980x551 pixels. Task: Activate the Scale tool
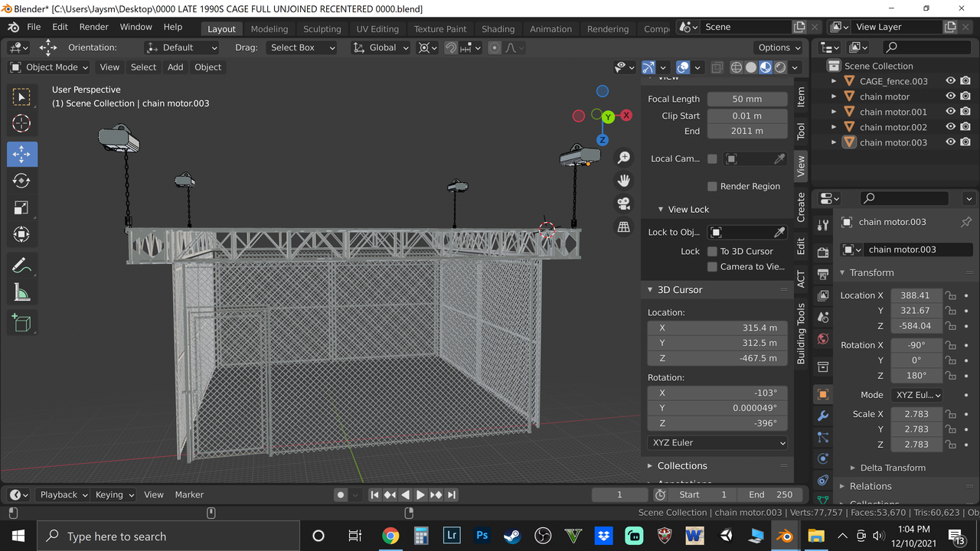(x=21, y=208)
